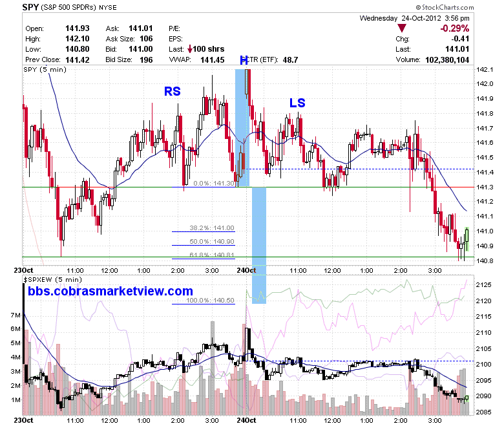Click the 38.2%: 141.00 Fibonacci label
The height and width of the screenshot is (426, 504).
pos(212,228)
